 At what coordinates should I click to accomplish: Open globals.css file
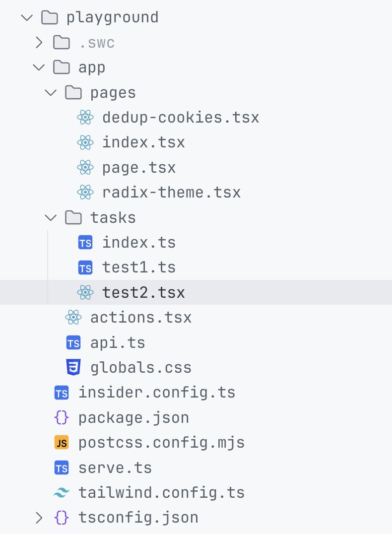(x=140, y=368)
